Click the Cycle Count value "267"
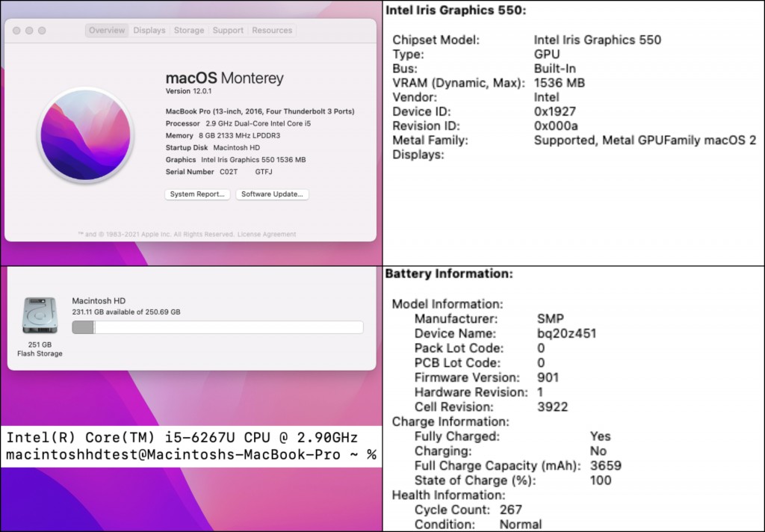Screen dimensions: 765x532 [x=511, y=510]
